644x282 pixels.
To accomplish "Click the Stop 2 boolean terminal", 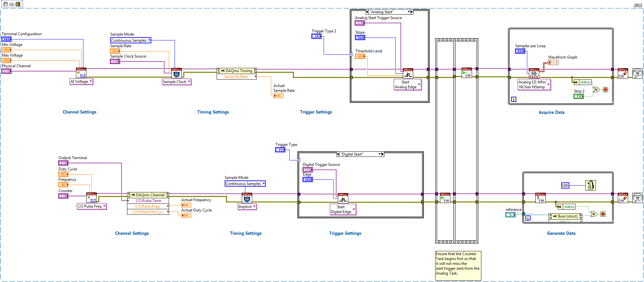I will (x=579, y=96).
